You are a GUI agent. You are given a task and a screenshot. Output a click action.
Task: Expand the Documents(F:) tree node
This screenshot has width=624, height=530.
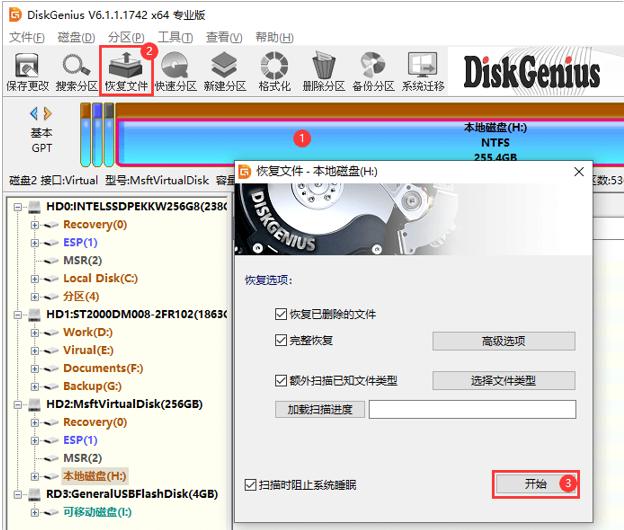[35, 369]
